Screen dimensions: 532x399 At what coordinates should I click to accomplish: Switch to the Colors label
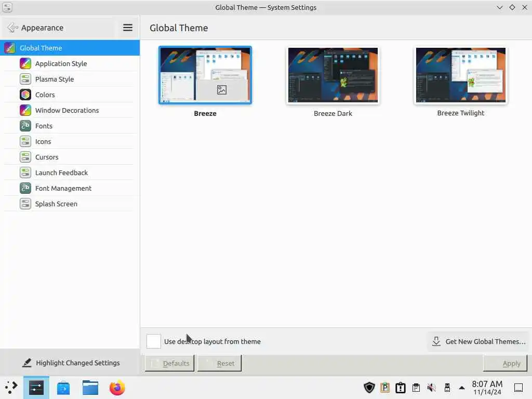pyautogui.click(x=45, y=95)
